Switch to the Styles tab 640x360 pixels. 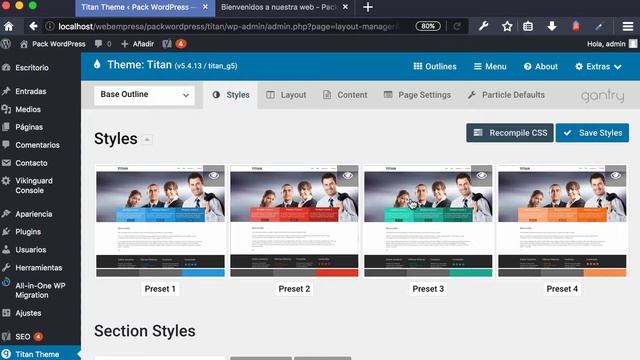click(231, 95)
